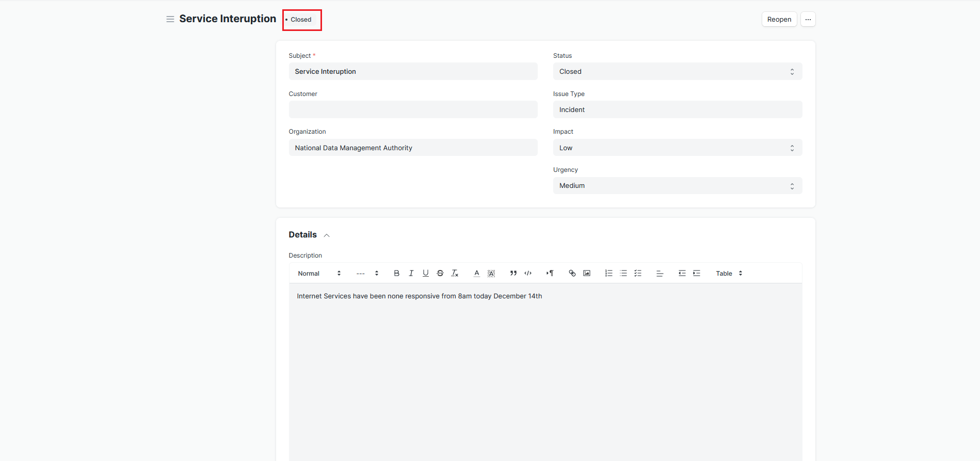Choose the font color tool
The image size is (980, 461).
476,273
